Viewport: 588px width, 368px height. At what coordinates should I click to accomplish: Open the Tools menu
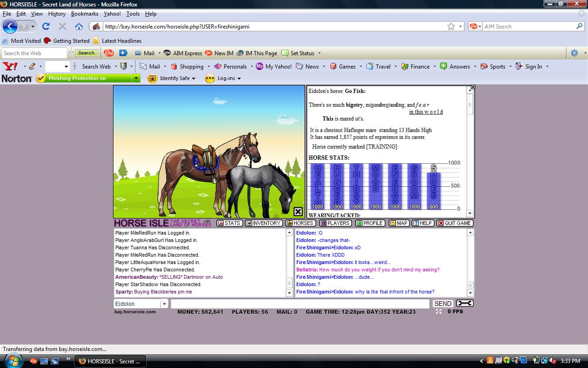point(133,14)
